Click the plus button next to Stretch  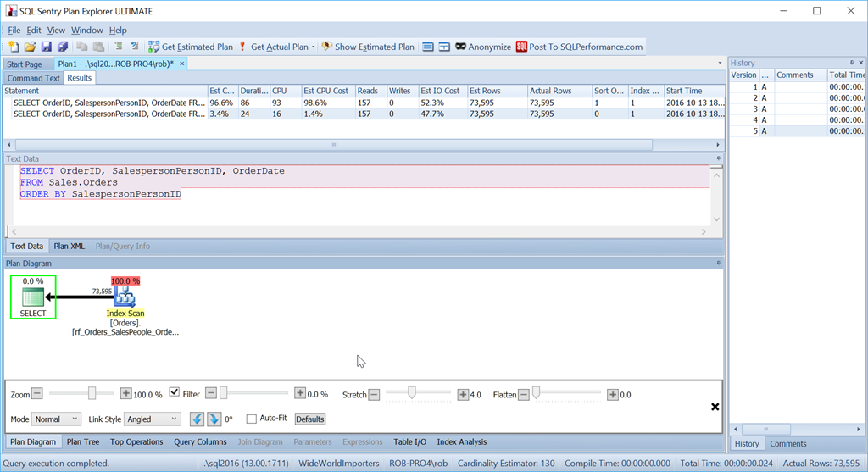coord(463,394)
